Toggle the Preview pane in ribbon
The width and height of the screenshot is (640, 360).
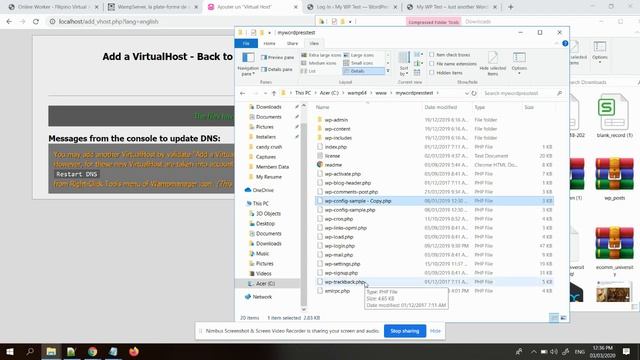coord(278,58)
